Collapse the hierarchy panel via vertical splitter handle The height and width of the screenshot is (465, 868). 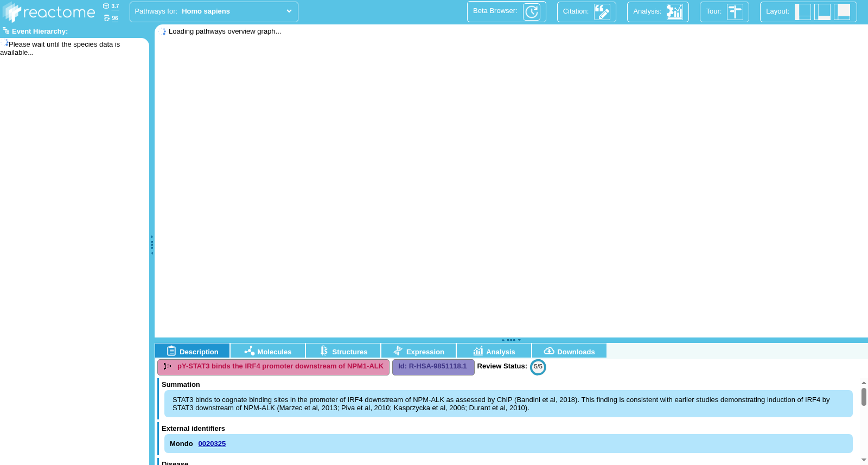[152, 245]
